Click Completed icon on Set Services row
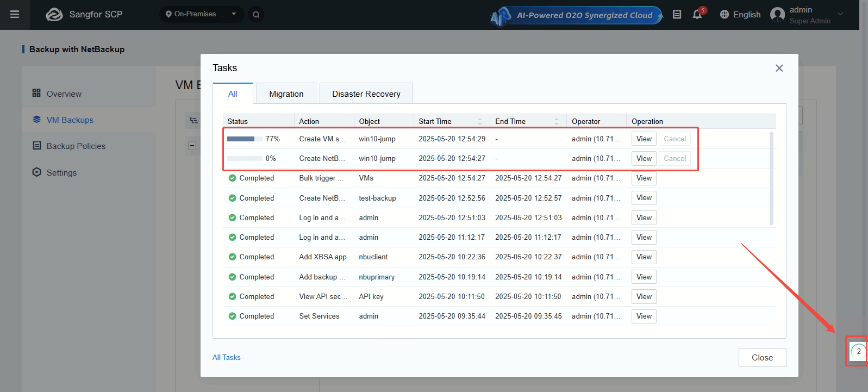868x392 pixels. click(x=232, y=316)
